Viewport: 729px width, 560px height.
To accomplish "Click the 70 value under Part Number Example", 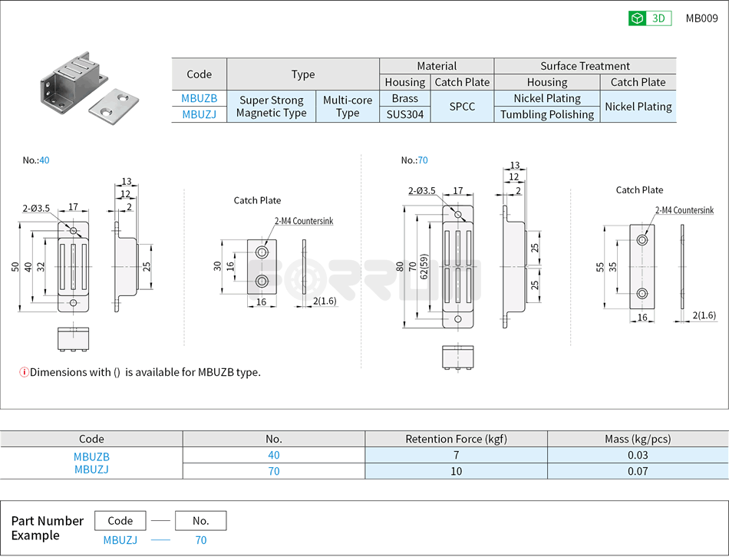I will coord(200,540).
